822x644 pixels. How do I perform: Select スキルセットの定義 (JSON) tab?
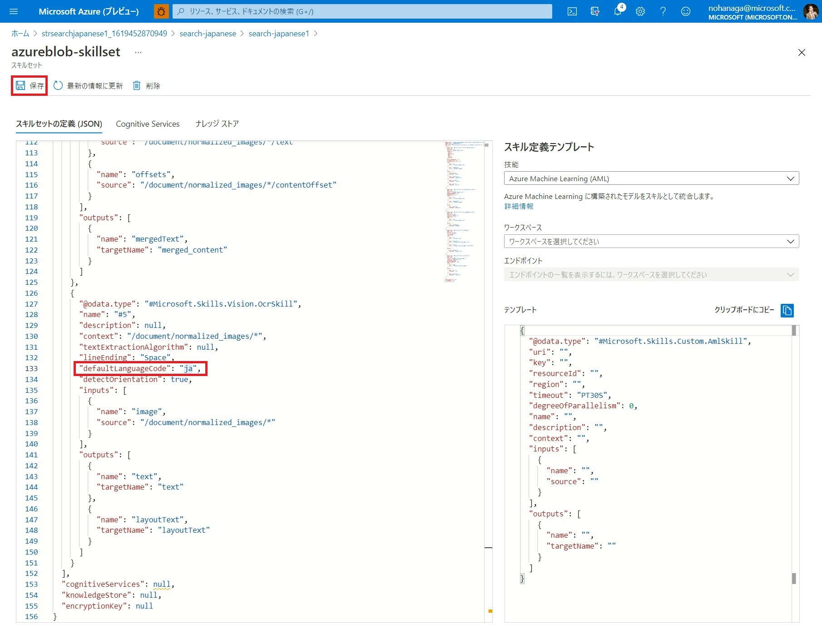point(59,124)
